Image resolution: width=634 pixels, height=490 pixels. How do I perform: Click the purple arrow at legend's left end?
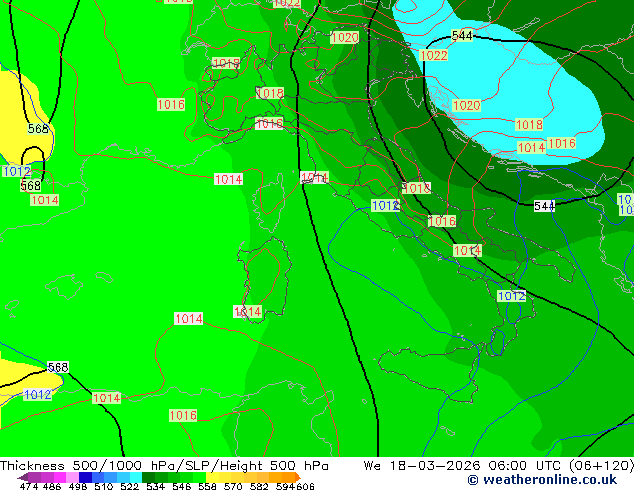click(22, 477)
